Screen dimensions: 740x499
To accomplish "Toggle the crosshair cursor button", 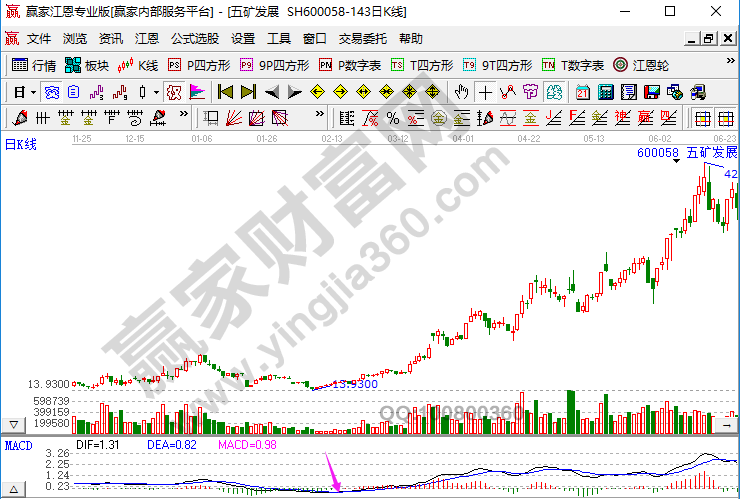I will [485, 92].
